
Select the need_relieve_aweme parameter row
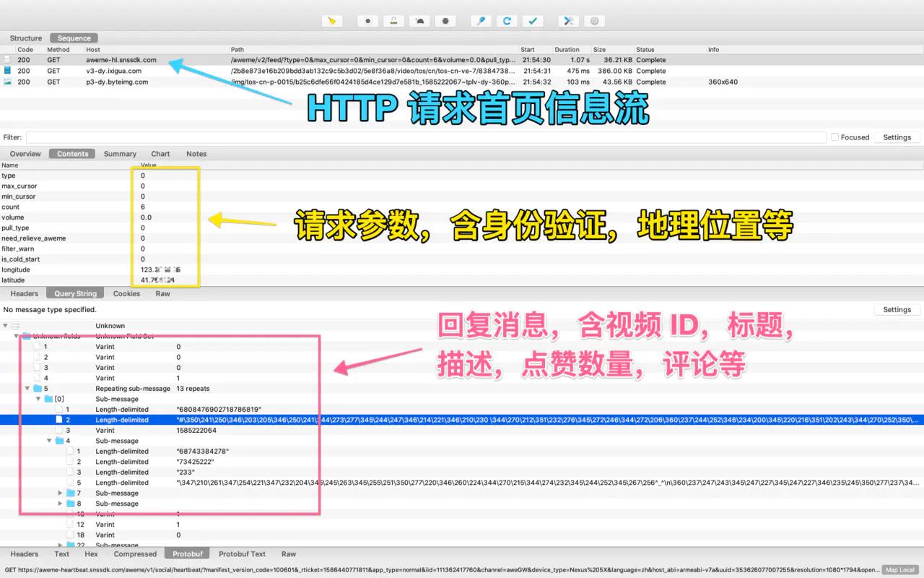click(462, 238)
